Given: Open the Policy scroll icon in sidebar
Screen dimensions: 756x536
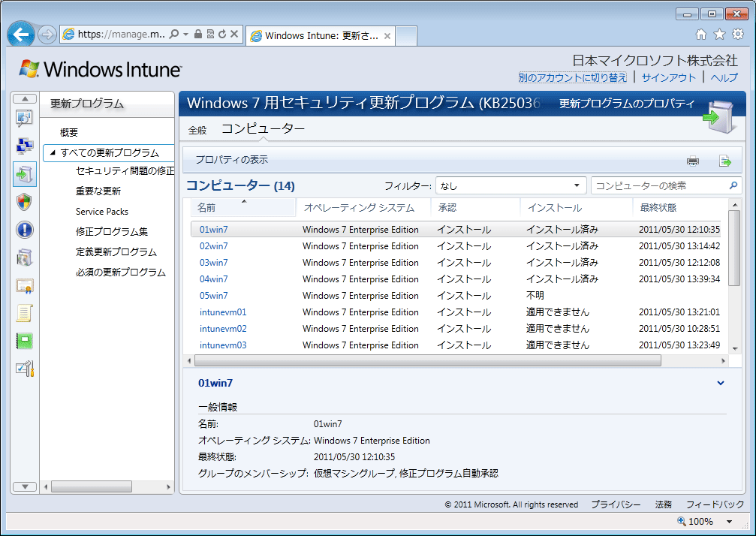Looking at the screenshot, I should [x=24, y=313].
